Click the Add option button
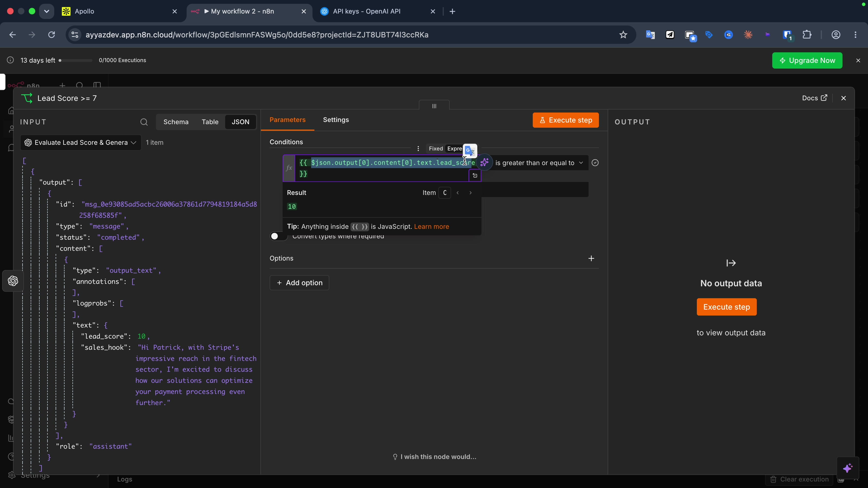Screen dimensions: 868x488 [x=299, y=283]
